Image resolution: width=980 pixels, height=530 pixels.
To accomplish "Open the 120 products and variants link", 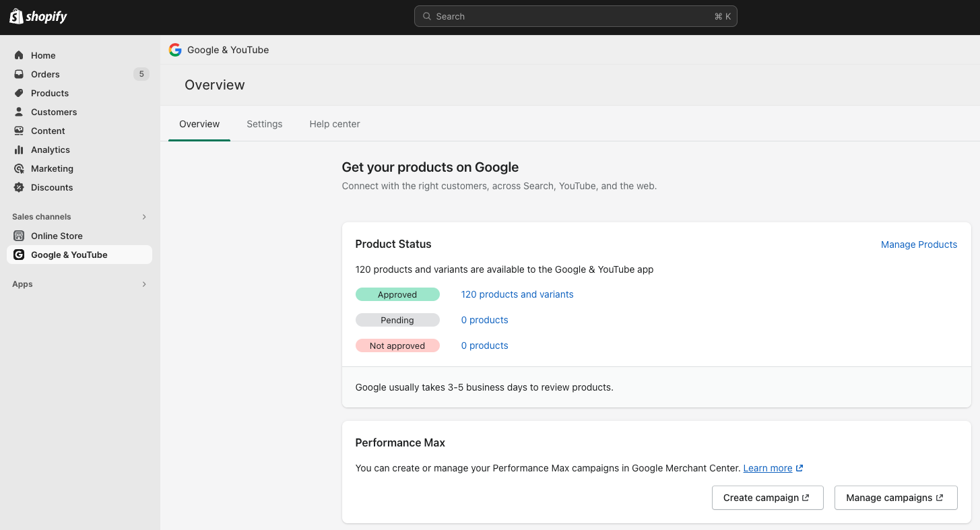I will coord(517,294).
